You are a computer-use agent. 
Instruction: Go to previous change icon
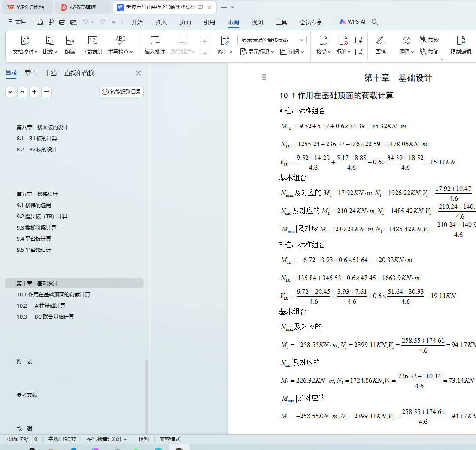coord(359,40)
